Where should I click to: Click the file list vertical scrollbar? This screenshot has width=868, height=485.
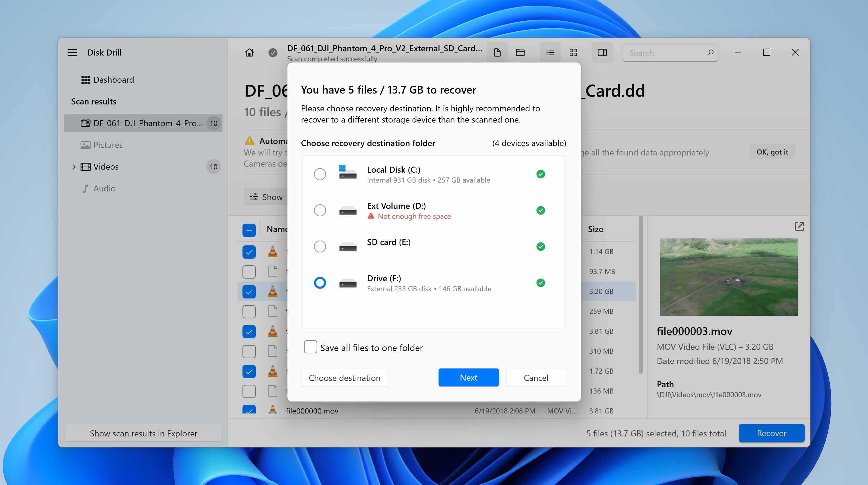click(x=641, y=295)
